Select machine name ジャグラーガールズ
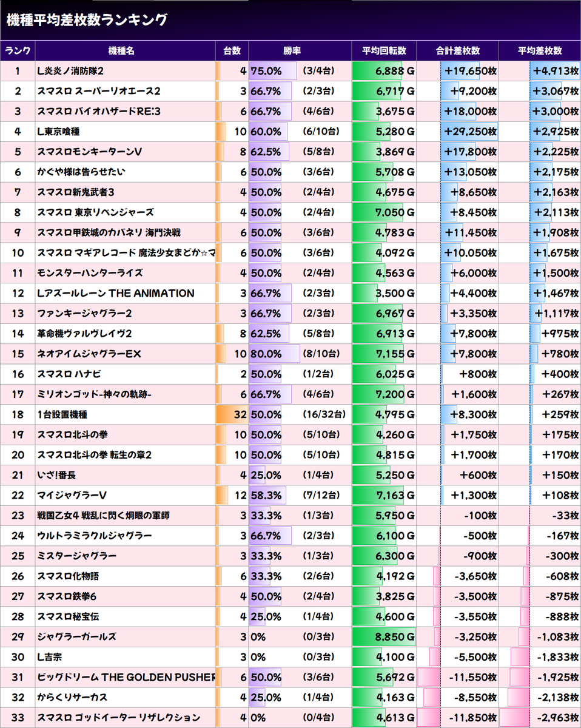The image size is (581, 728). pyautogui.click(x=77, y=637)
